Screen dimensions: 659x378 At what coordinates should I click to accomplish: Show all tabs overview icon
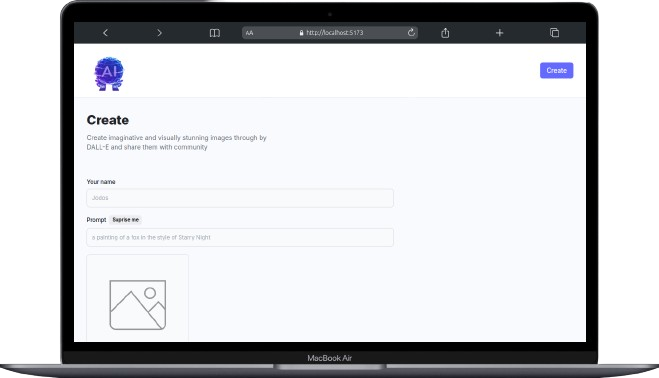(554, 33)
